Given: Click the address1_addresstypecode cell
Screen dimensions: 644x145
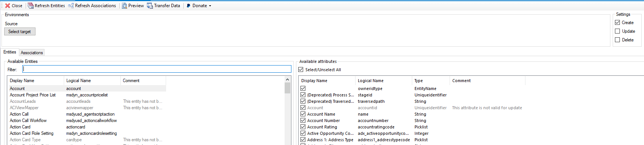Looking at the screenshot, I should coord(384,140).
